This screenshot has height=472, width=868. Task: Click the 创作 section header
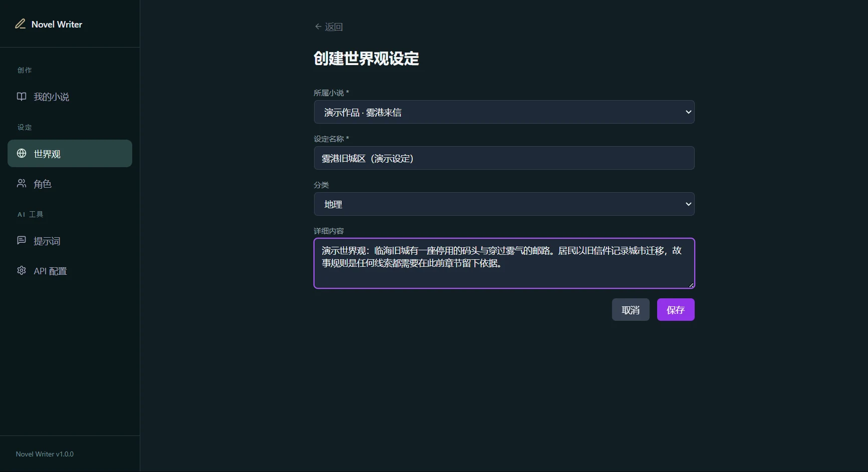pos(25,70)
